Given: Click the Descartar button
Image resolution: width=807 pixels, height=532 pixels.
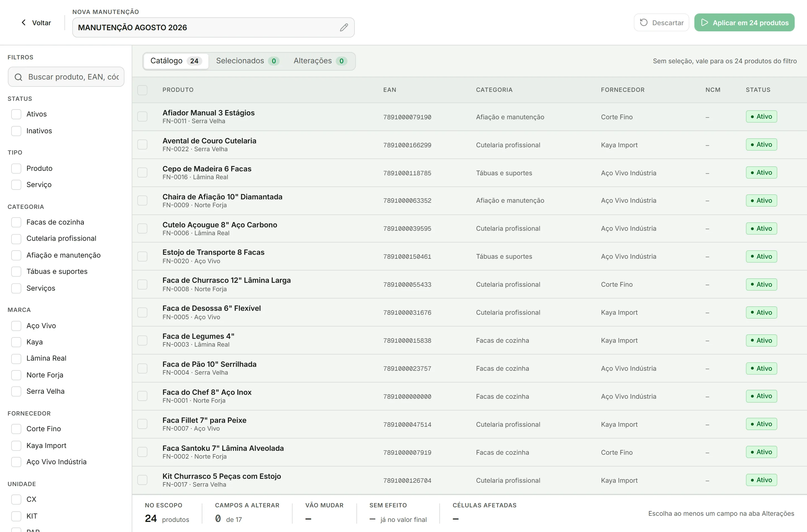Looking at the screenshot, I should tap(661, 22).
